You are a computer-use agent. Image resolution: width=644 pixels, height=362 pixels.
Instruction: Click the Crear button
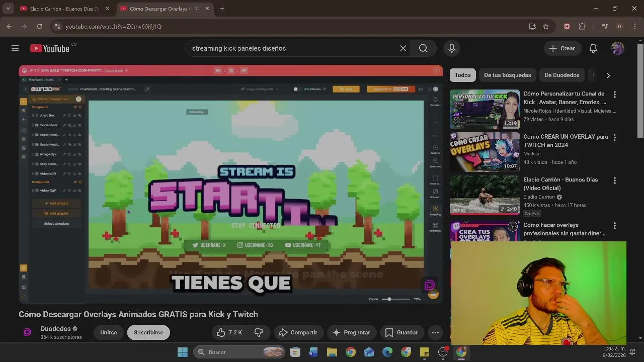562,48
